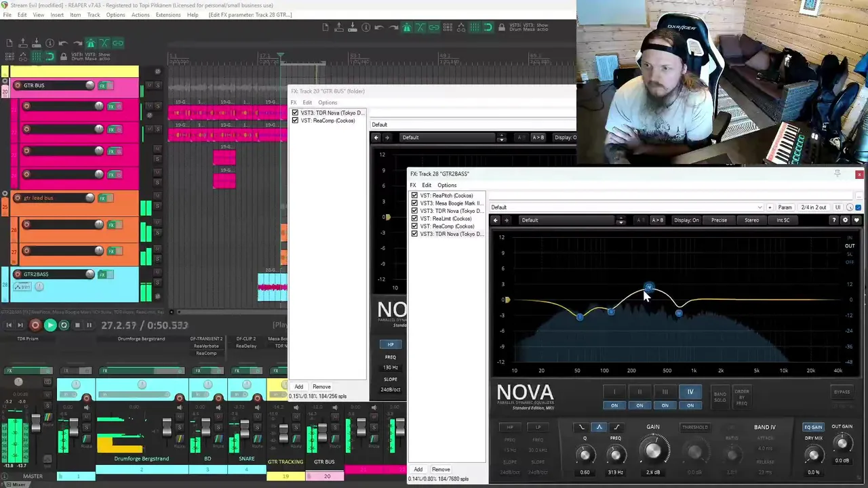The height and width of the screenshot is (488, 868).
Task: Click the OUT GAIN knob in NOVA
Action: click(842, 443)
